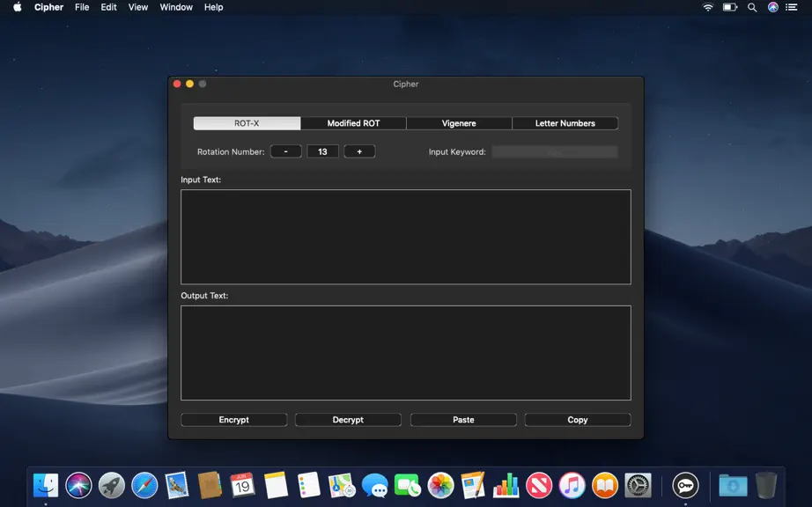Switch to the Modified ROT tab
Screen dimensions: 812x507
point(353,123)
